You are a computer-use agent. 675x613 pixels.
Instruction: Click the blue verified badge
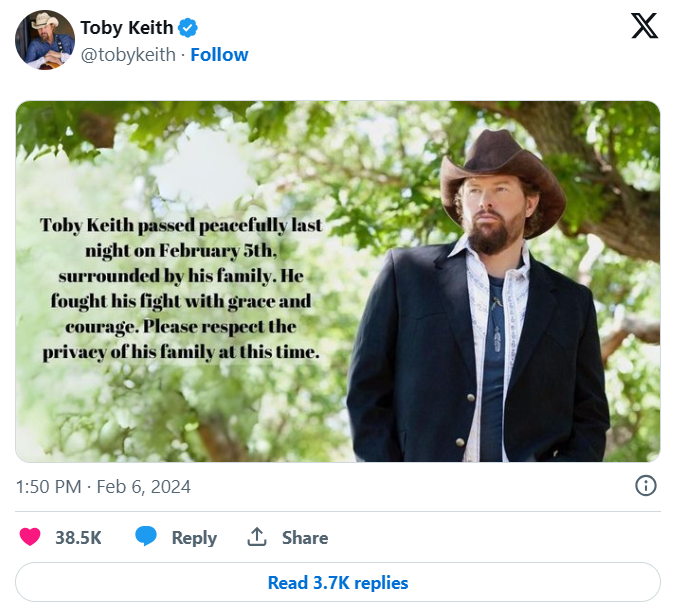click(187, 28)
